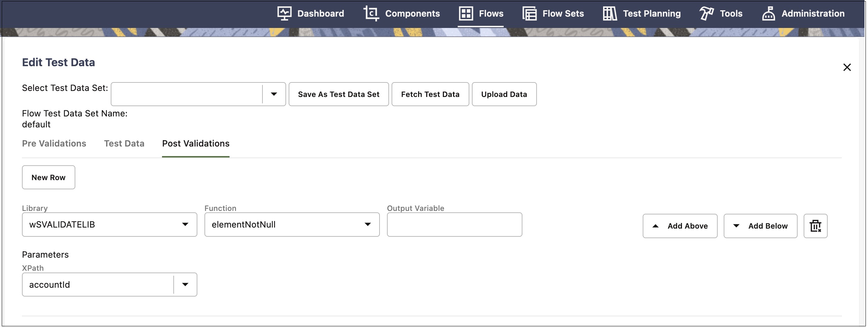Viewport: 868px width, 327px height.
Task: Switch to the Pre Validations tab
Action: tap(54, 144)
